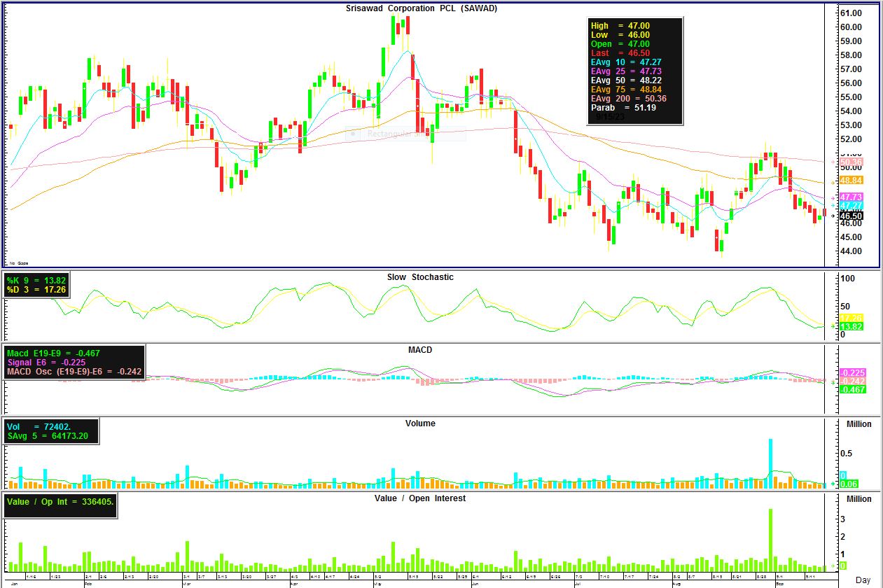Select the 'Last = 46.50' row in the info box
Viewport: 883px width, 588px height.
click(620, 53)
